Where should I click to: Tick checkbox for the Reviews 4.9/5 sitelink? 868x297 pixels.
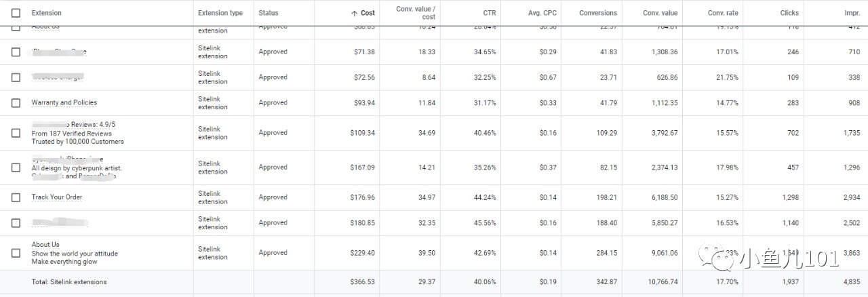click(16, 134)
